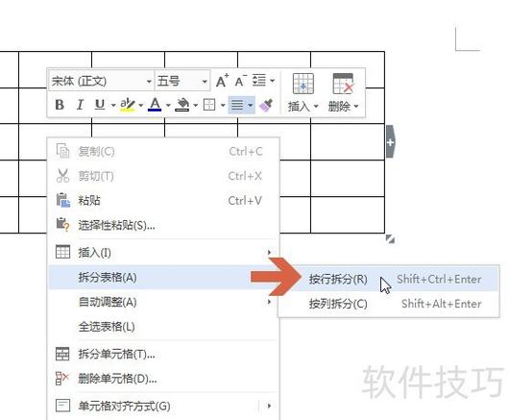509x420 pixels.
Task: Select the format painter brush
Action: [266, 105]
